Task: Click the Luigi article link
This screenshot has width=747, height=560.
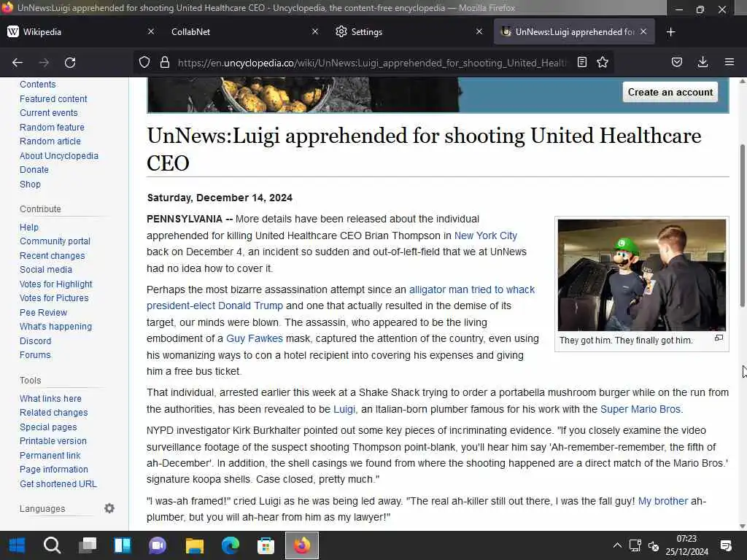Action: [x=344, y=409]
